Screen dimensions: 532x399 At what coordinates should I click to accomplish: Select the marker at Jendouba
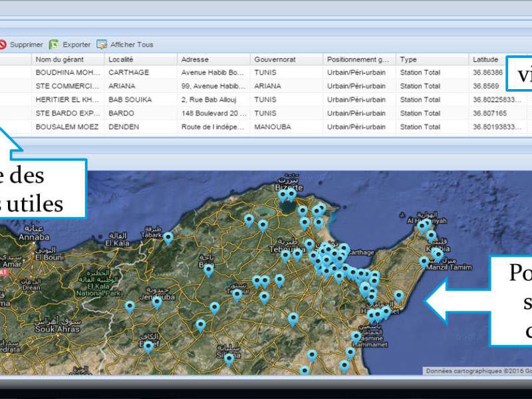(157, 301)
